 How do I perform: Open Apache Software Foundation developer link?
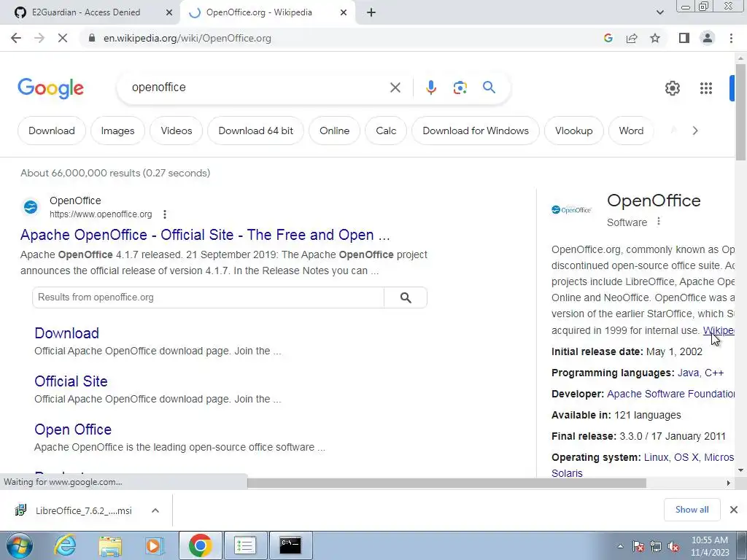pyautogui.click(x=670, y=394)
